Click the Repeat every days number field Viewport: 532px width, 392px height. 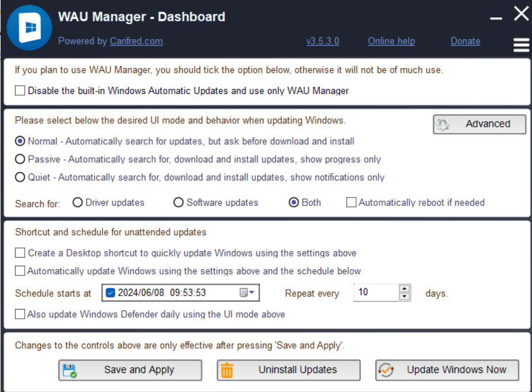click(376, 292)
